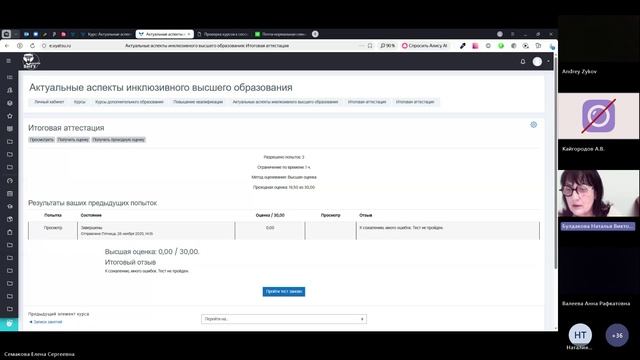
Task: Click Пройти тест заново button
Action: 284,291
